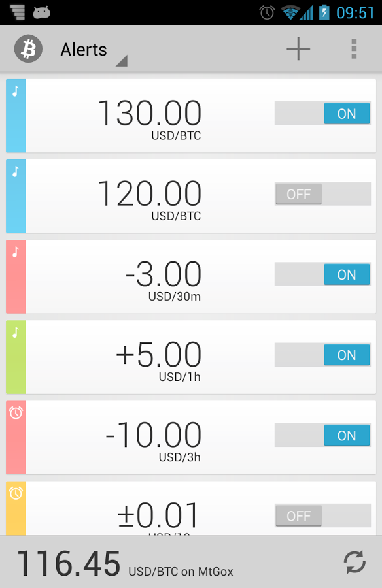Image resolution: width=382 pixels, height=588 pixels.
Task: Add a new alert with plus icon
Action: pyautogui.click(x=298, y=49)
